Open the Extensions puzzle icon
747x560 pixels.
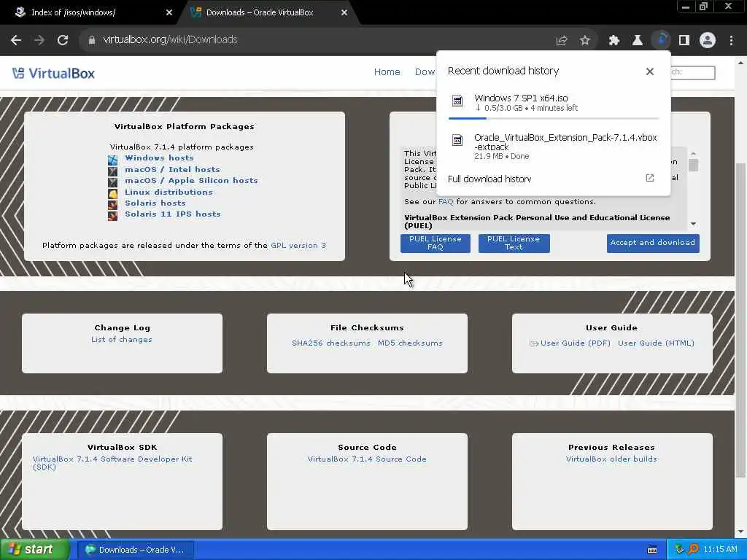tap(614, 41)
